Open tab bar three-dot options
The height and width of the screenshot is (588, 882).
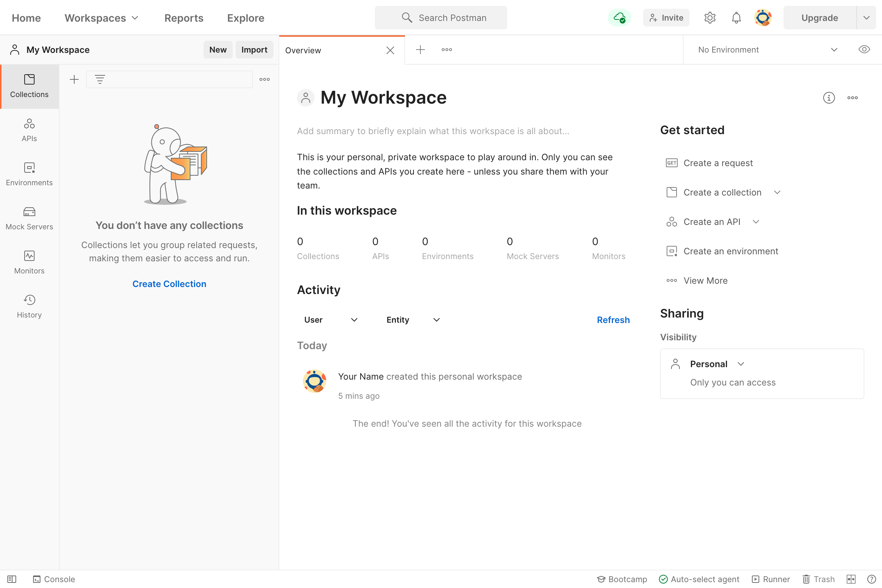click(x=447, y=50)
